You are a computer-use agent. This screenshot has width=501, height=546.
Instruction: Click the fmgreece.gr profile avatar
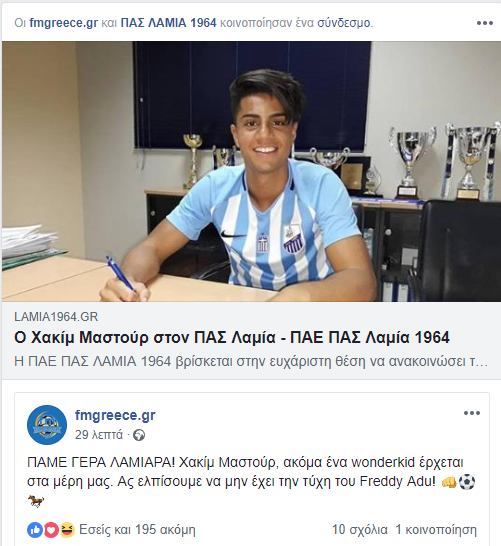[x=47, y=424]
